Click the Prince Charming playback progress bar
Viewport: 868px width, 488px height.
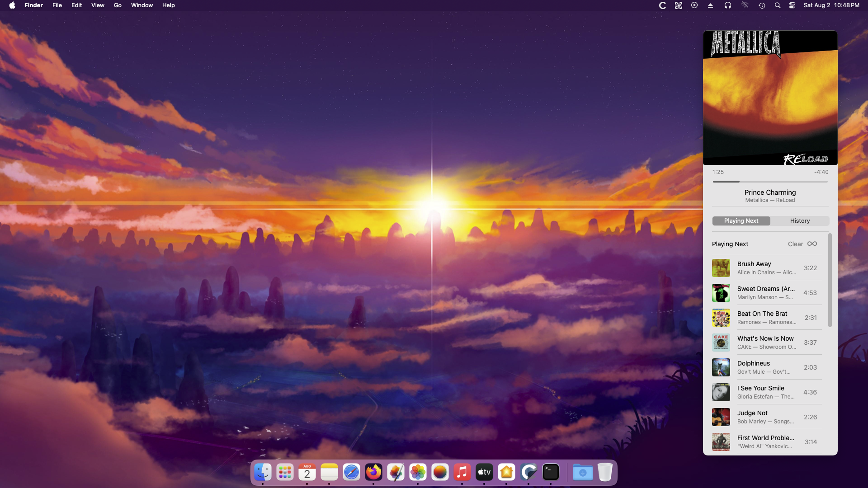[770, 182]
